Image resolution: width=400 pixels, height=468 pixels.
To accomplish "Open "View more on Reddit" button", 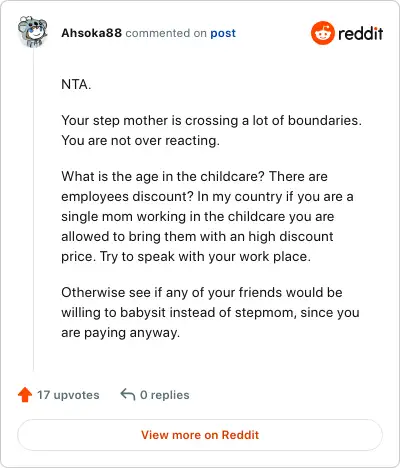I will (200, 435).
